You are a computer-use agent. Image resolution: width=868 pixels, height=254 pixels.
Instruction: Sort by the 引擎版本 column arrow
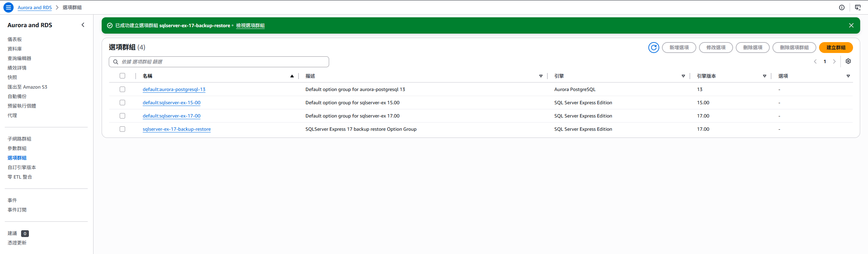[x=764, y=76]
